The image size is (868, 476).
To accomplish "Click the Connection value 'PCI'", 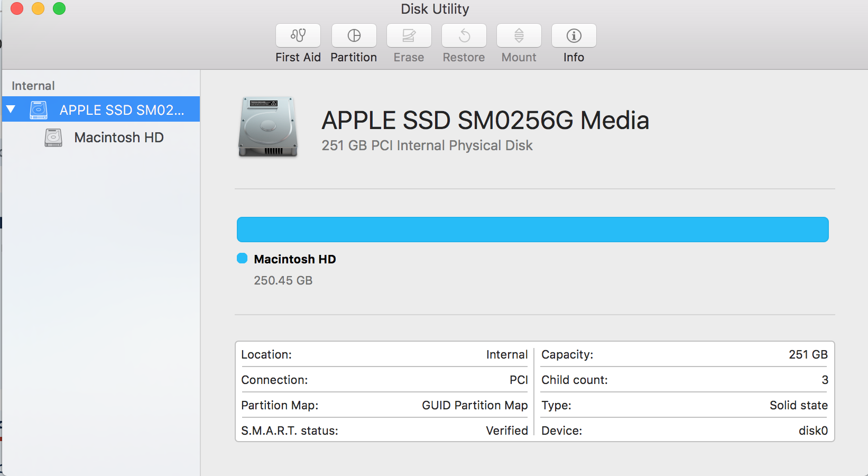I will (519, 380).
